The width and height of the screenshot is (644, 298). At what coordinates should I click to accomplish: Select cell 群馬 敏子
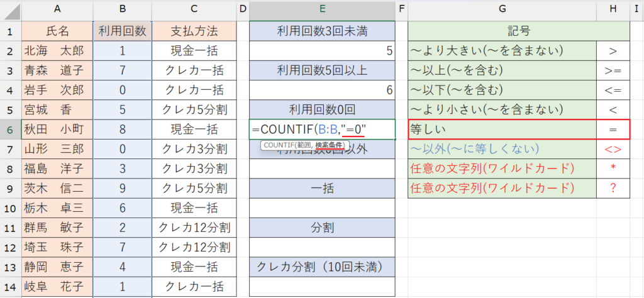[x=57, y=228]
